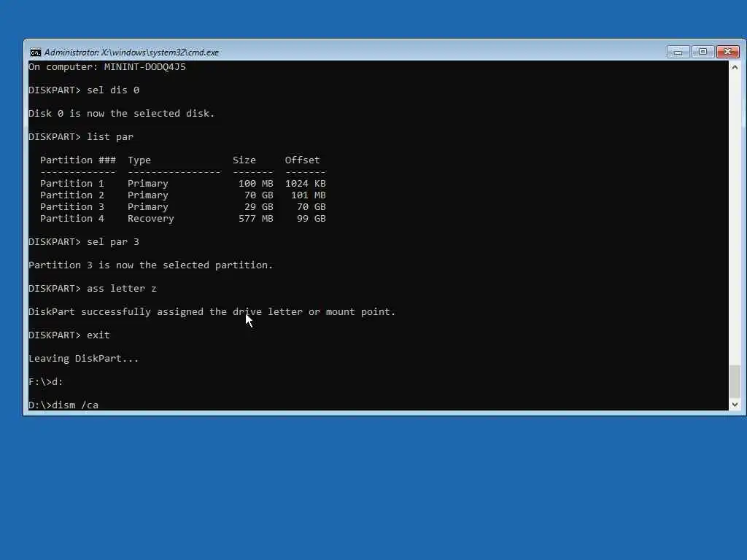Click the '99 GB' offset value

coord(311,219)
